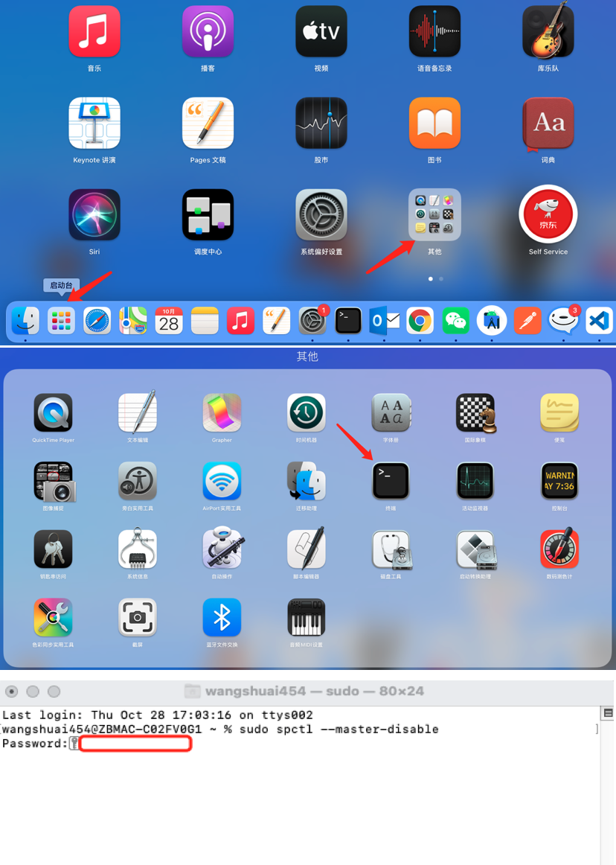This screenshot has width=616, height=865.
Task: Click the Terminal icon in the Dock
Action: (x=348, y=321)
